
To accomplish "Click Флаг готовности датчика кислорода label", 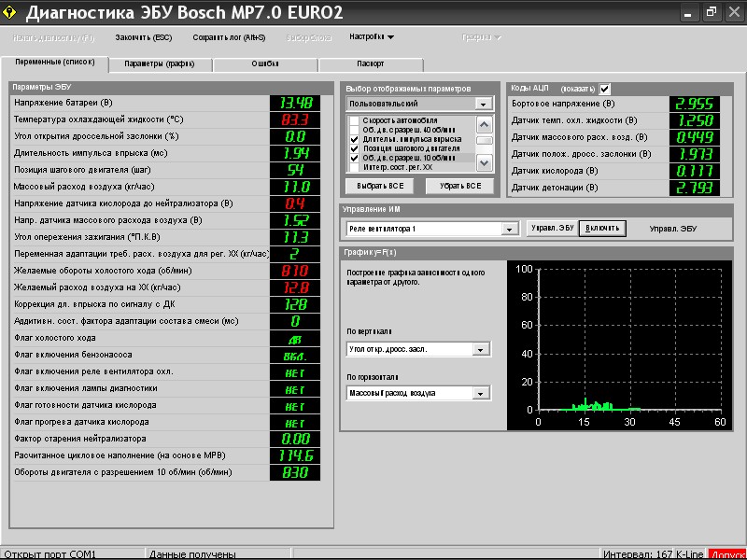I will [85, 405].
